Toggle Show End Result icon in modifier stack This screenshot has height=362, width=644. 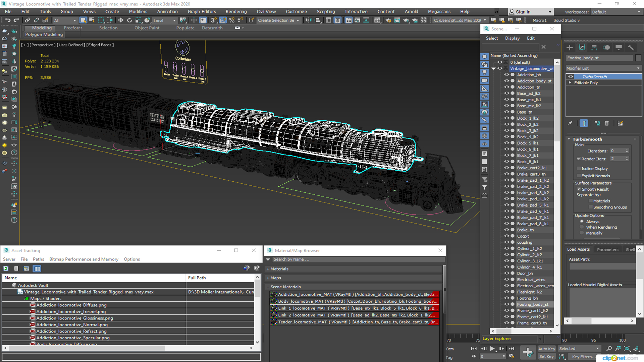[x=584, y=123]
